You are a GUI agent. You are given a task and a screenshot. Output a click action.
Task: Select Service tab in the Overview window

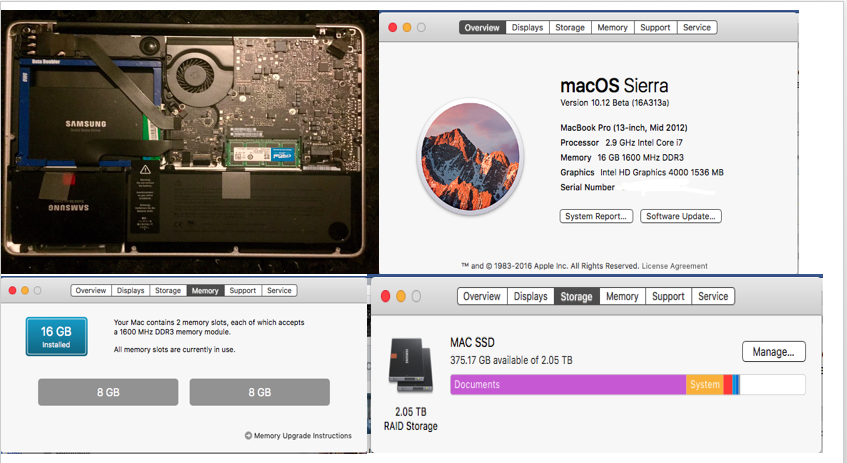(697, 28)
